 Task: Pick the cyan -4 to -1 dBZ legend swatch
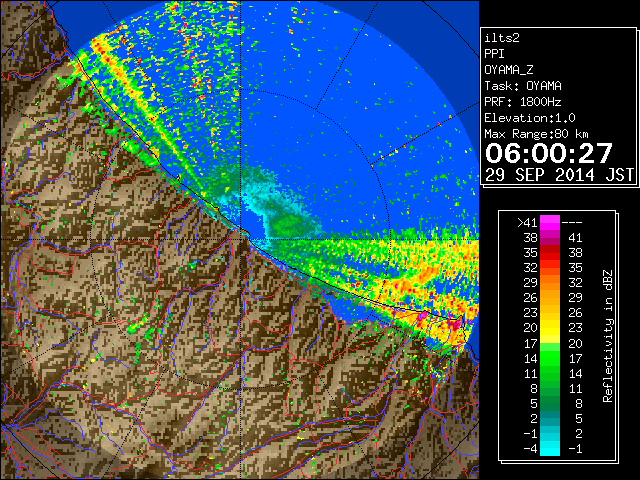(x=550, y=449)
